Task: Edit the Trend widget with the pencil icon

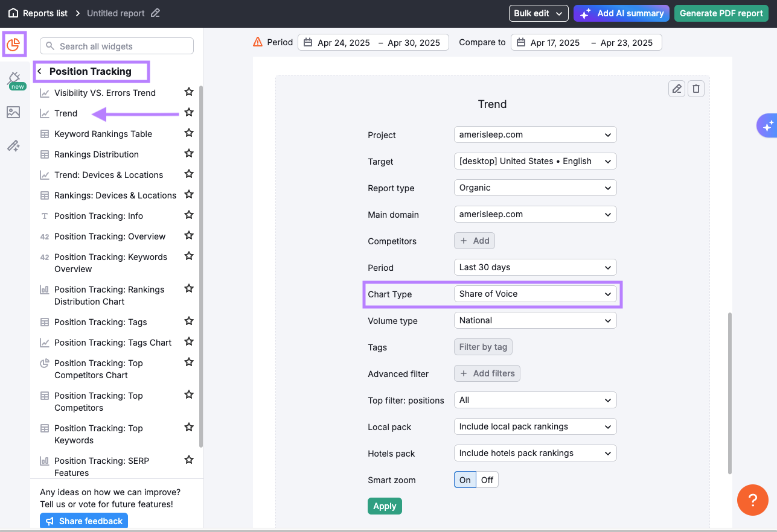Action: pyautogui.click(x=676, y=88)
